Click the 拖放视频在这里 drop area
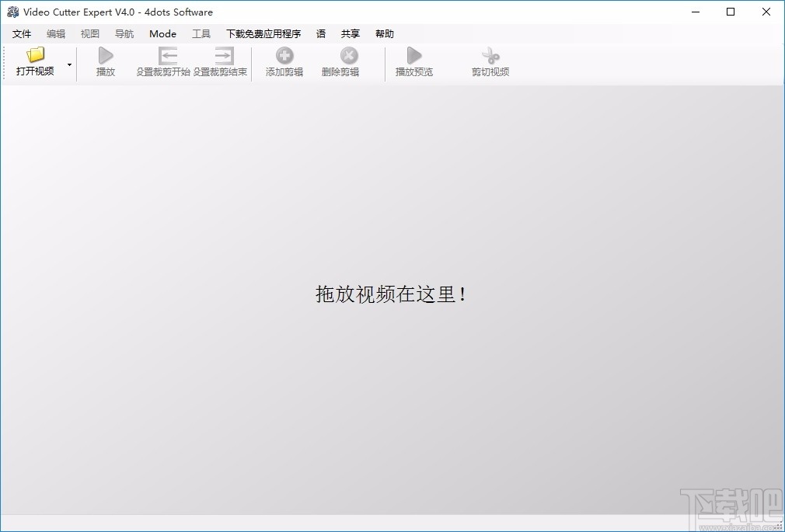The height and width of the screenshot is (532, 785). [392, 294]
